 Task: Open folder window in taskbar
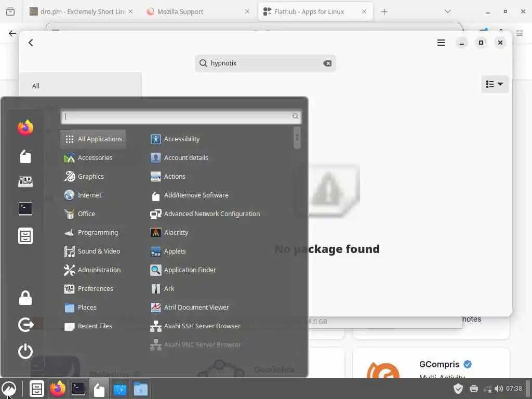(140, 389)
